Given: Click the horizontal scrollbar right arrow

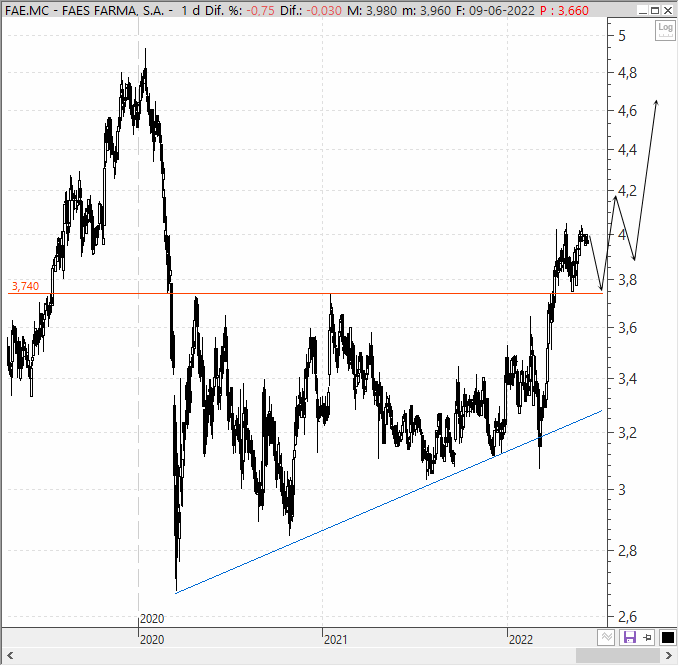Looking at the screenshot, I should [669, 656].
